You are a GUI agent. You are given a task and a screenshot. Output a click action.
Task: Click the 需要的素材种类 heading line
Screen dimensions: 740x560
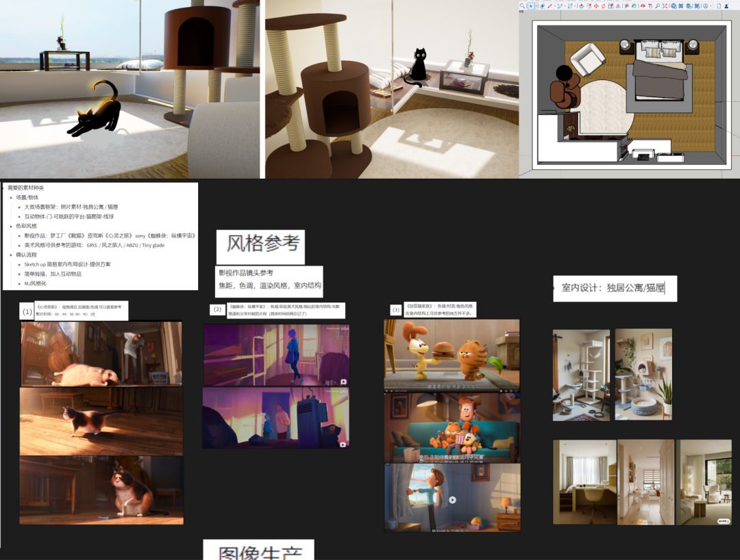click(x=26, y=188)
